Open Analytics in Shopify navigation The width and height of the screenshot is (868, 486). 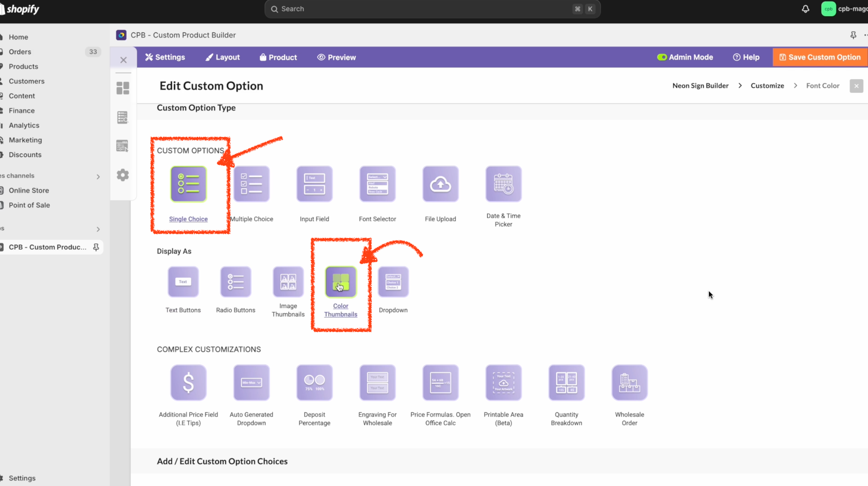tap(24, 125)
